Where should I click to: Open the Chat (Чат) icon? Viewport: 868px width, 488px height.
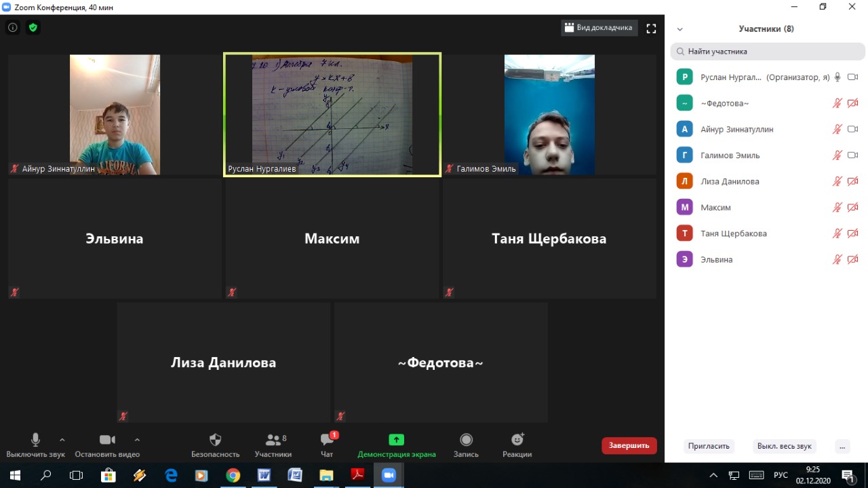pos(327,440)
